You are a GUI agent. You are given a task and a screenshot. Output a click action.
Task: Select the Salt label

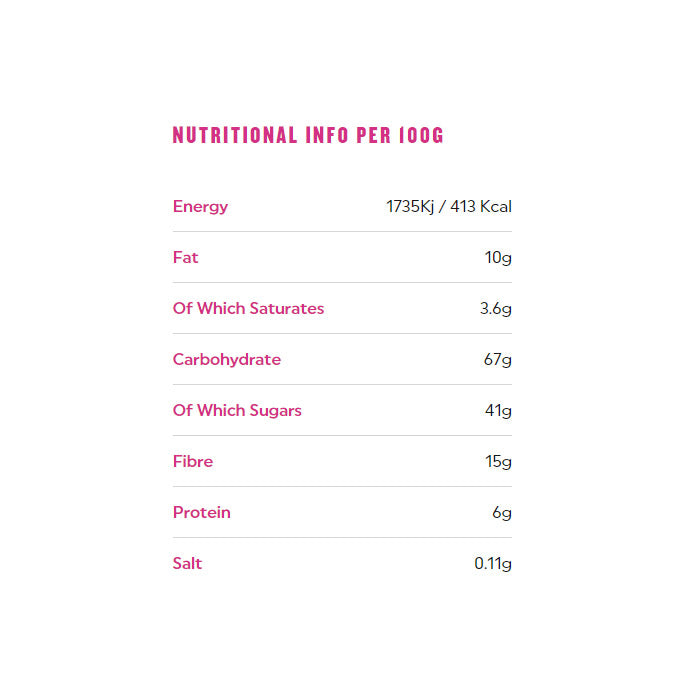click(x=187, y=564)
